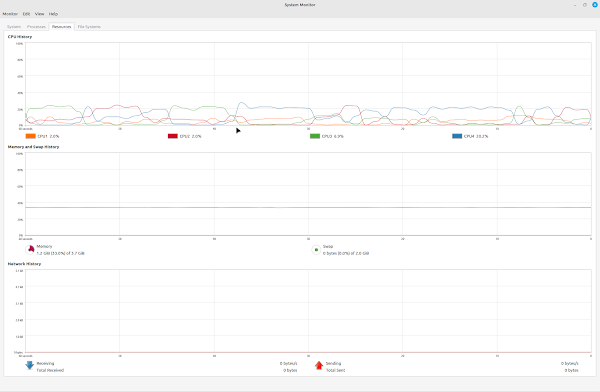Click the red CPU2 color swatch

click(x=173, y=136)
